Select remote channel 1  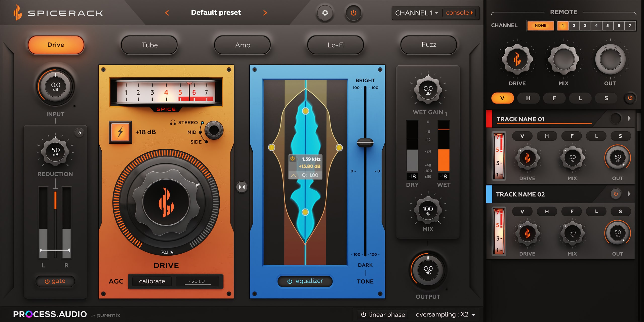point(563,25)
